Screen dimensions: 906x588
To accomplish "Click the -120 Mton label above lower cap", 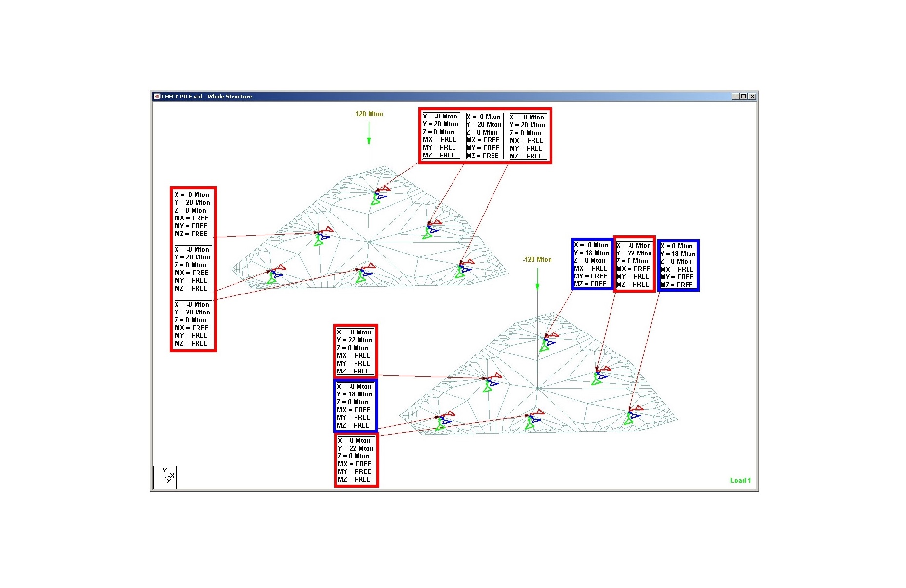I will [x=537, y=259].
